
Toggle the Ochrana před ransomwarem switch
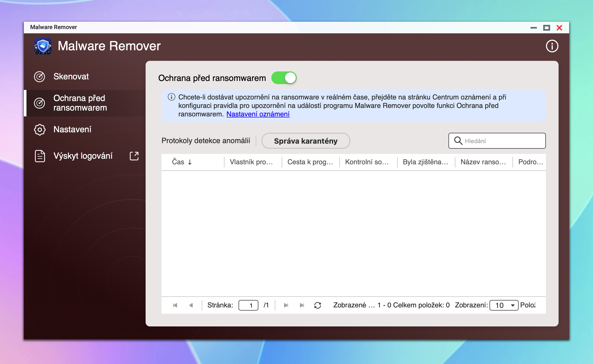[284, 78]
